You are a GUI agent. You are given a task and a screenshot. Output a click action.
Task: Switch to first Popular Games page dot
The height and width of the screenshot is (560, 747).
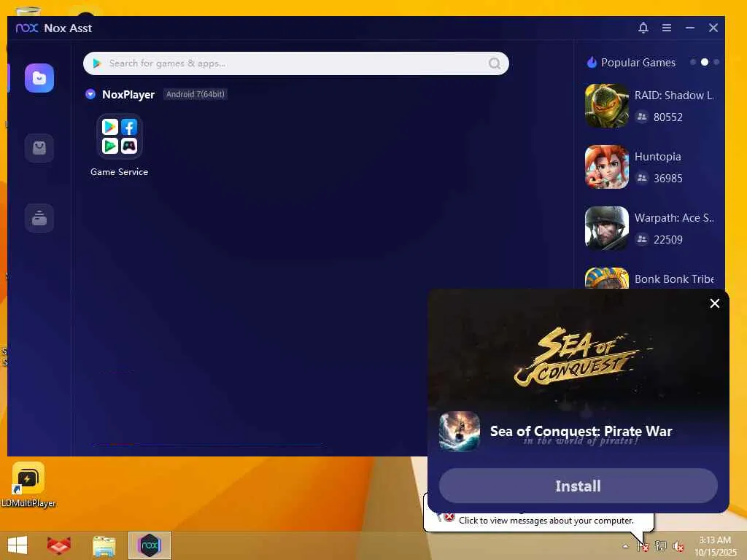point(693,62)
